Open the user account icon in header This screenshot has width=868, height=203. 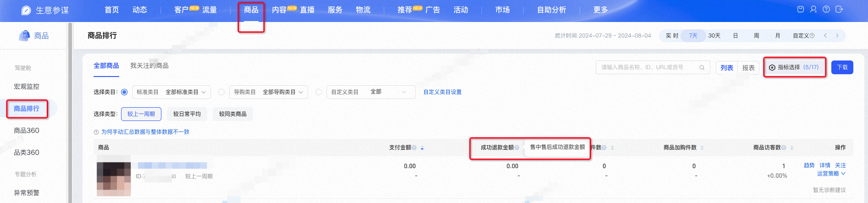[813, 9]
